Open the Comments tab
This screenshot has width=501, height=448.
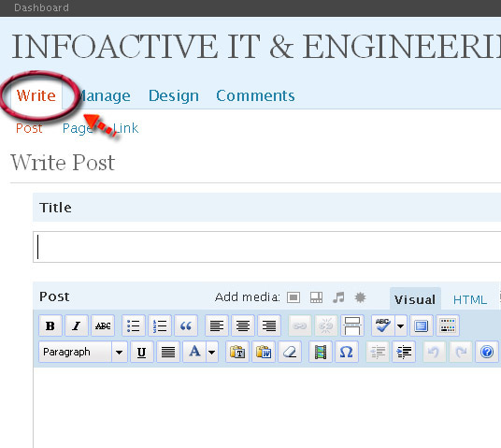tap(255, 95)
